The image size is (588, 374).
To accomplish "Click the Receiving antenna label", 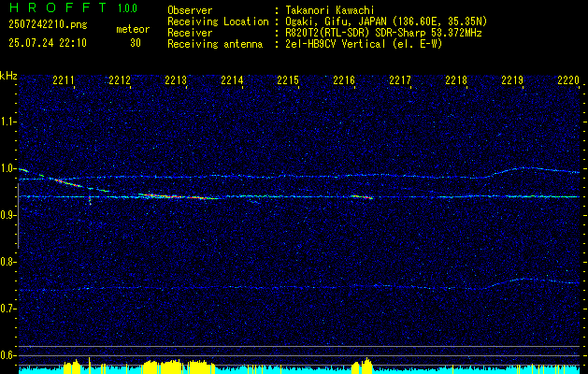I will click(x=215, y=44).
